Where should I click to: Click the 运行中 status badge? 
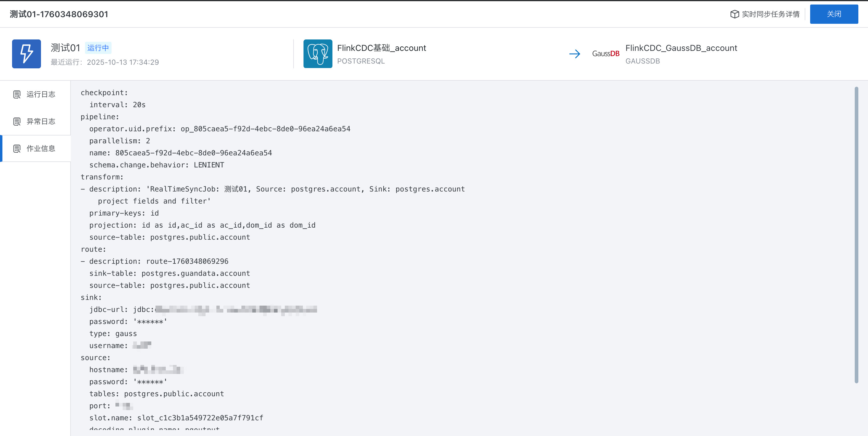click(98, 48)
